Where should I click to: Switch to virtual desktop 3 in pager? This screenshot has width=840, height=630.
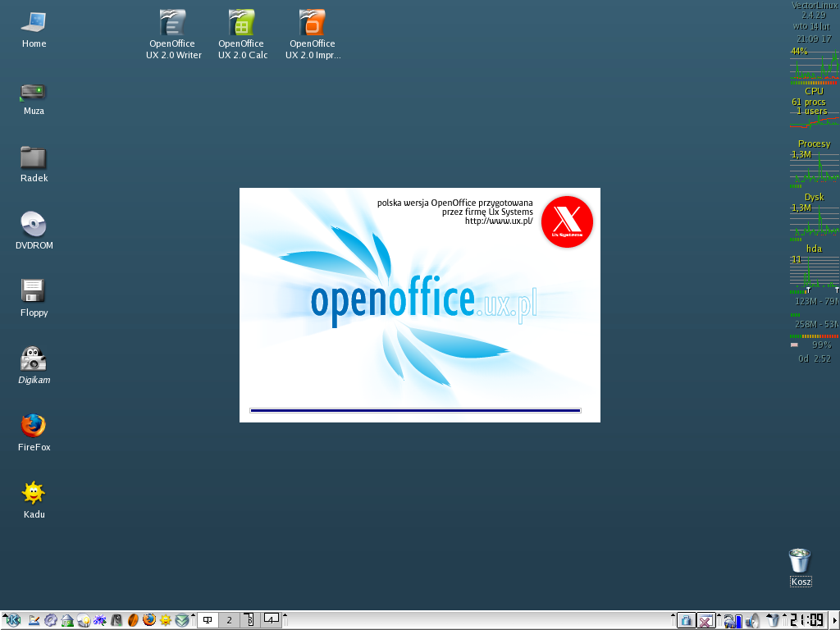click(250, 620)
